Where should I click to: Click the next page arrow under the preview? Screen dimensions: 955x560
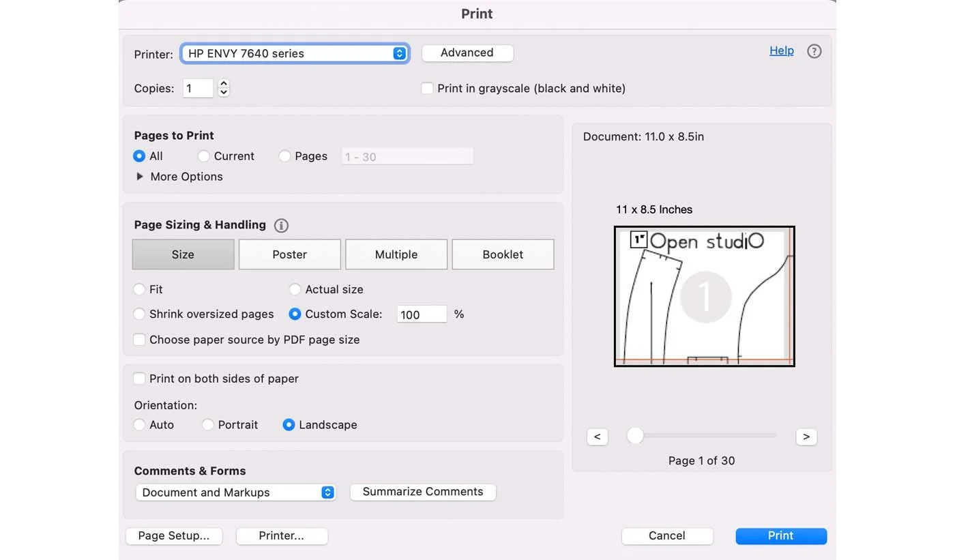806,437
